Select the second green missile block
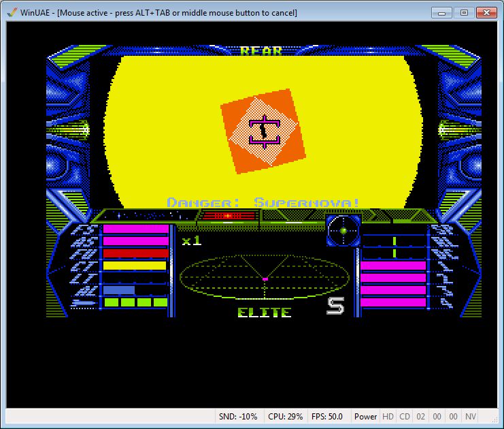504x429 pixels. click(x=128, y=302)
